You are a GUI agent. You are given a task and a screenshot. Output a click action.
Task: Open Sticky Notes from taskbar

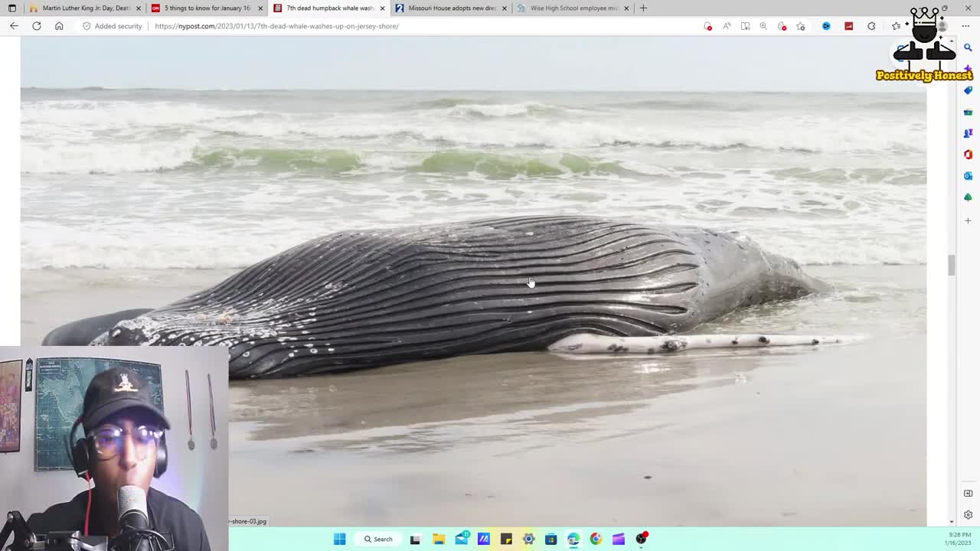[506, 539]
